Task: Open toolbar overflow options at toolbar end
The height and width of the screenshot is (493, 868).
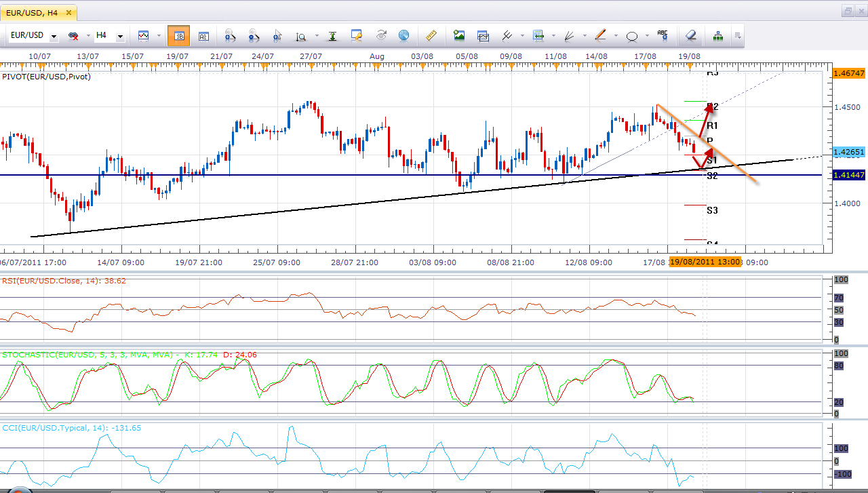Action: [x=737, y=36]
